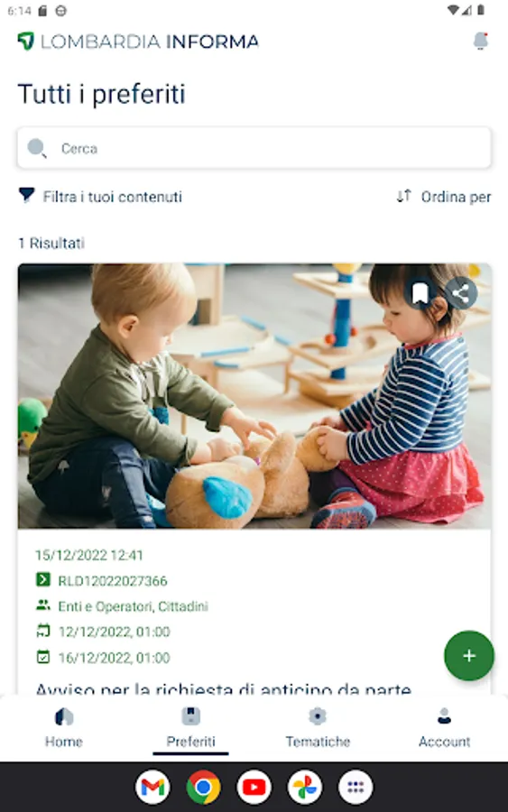Image resolution: width=508 pixels, height=812 pixels.
Task: Toggle the bookmark on the article image
Action: tap(420, 293)
